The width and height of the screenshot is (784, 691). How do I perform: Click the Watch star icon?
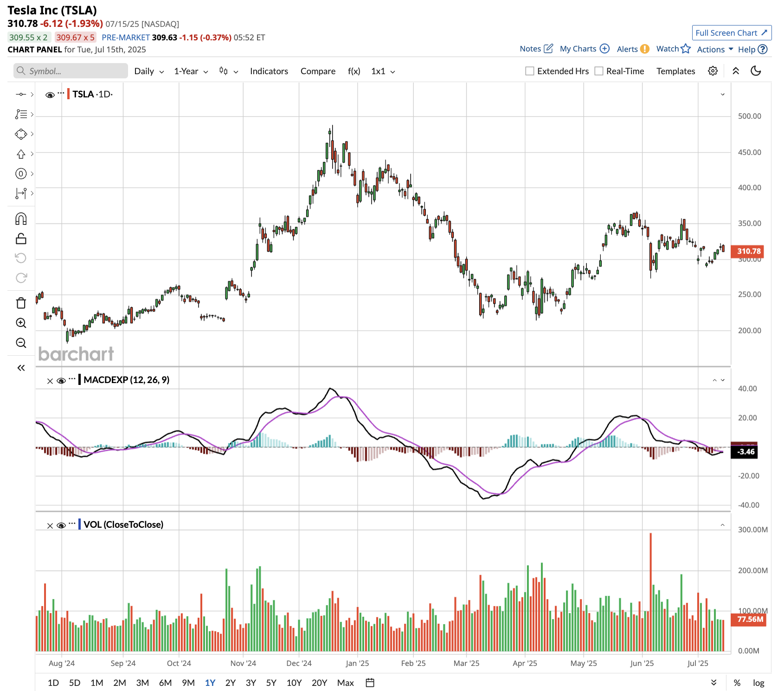point(686,48)
